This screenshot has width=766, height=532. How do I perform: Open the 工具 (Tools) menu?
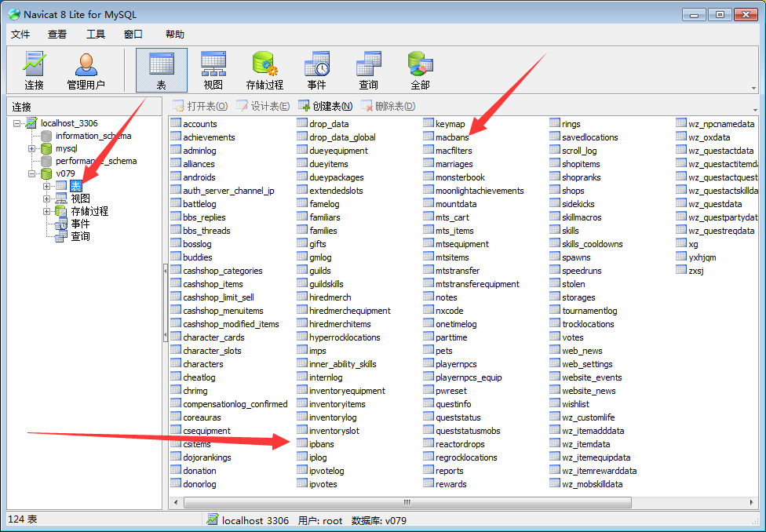pos(95,34)
